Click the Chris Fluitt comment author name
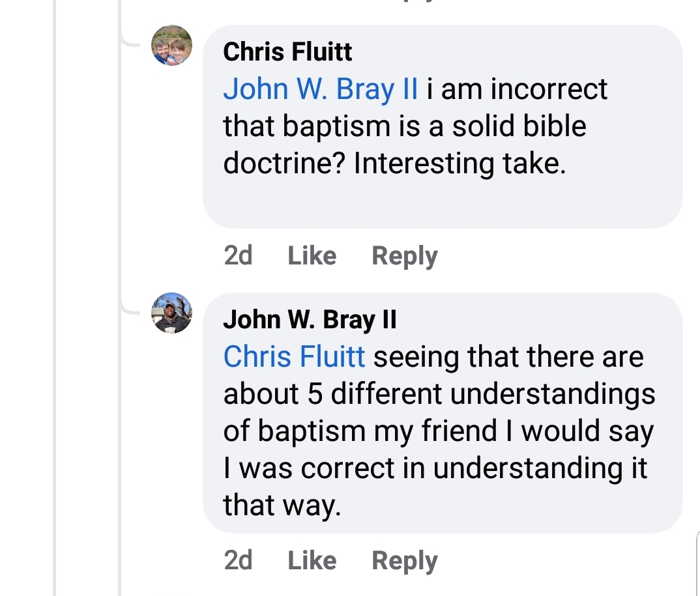This screenshot has height=596, width=700. (x=287, y=51)
